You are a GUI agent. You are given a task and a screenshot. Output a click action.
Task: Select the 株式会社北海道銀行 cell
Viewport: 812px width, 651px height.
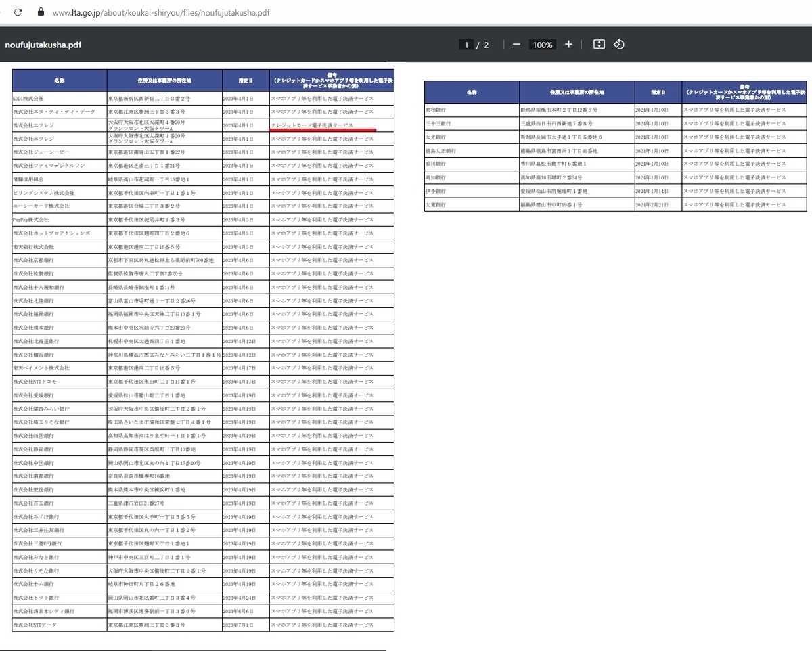coord(60,341)
